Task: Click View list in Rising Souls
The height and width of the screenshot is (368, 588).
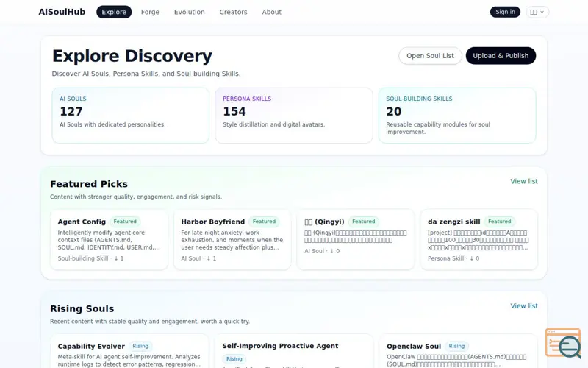Action: coord(524,306)
